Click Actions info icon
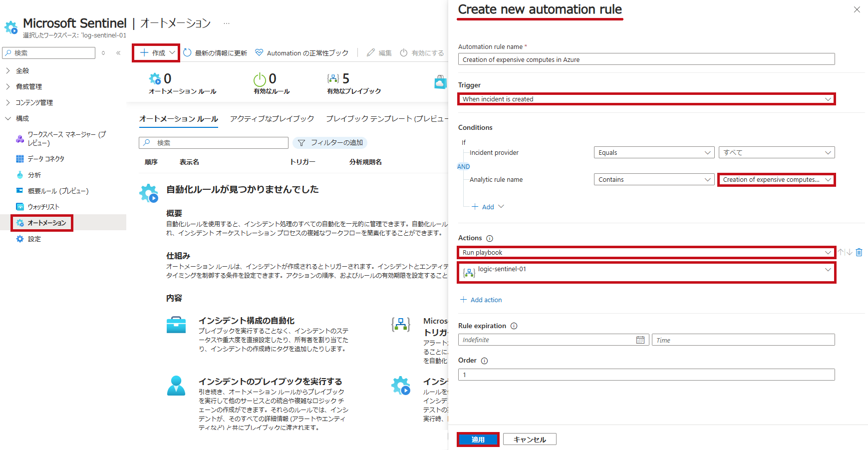The height and width of the screenshot is (450, 868). coord(490,239)
